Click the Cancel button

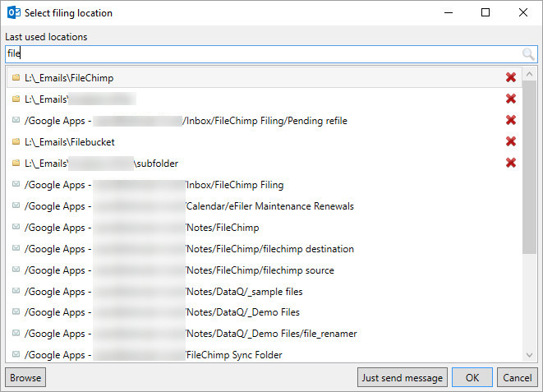(x=518, y=377)
